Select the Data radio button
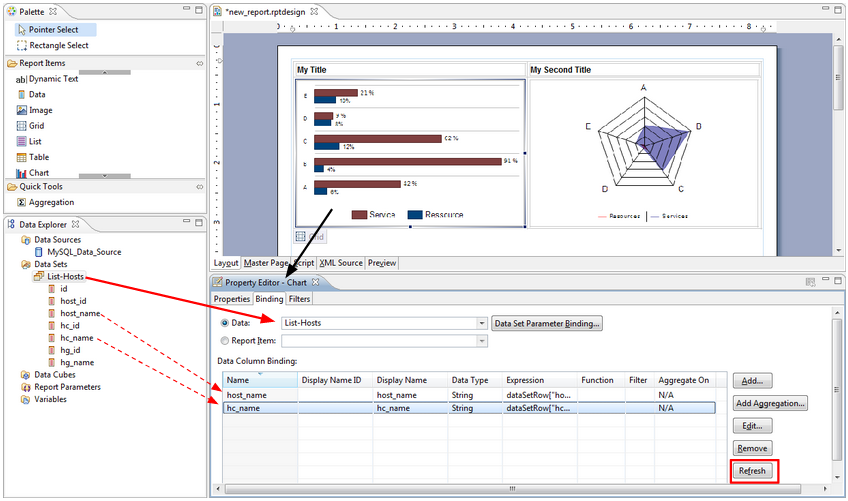Screen dimensions: 848x501 [x=224, y=323]
